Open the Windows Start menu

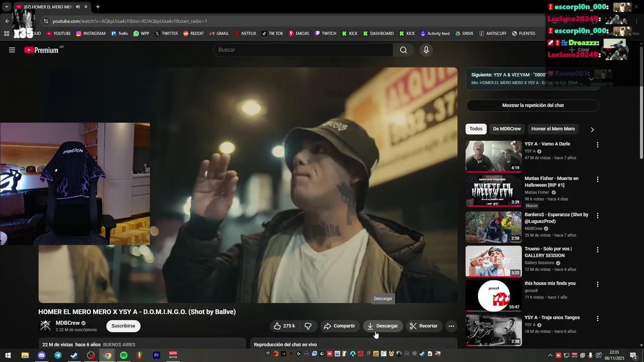pos(8,355)
